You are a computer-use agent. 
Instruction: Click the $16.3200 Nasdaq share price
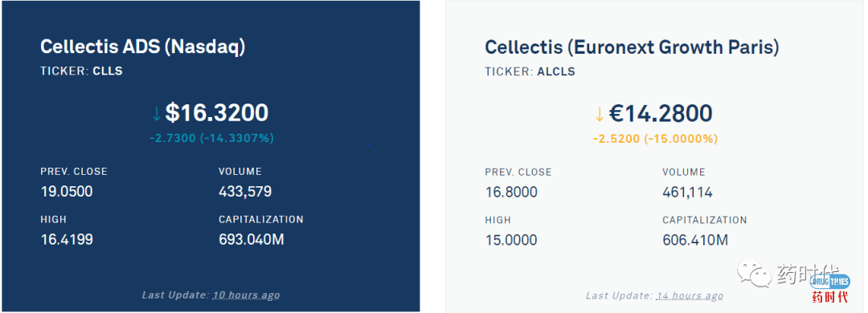(x=217, y=113)
